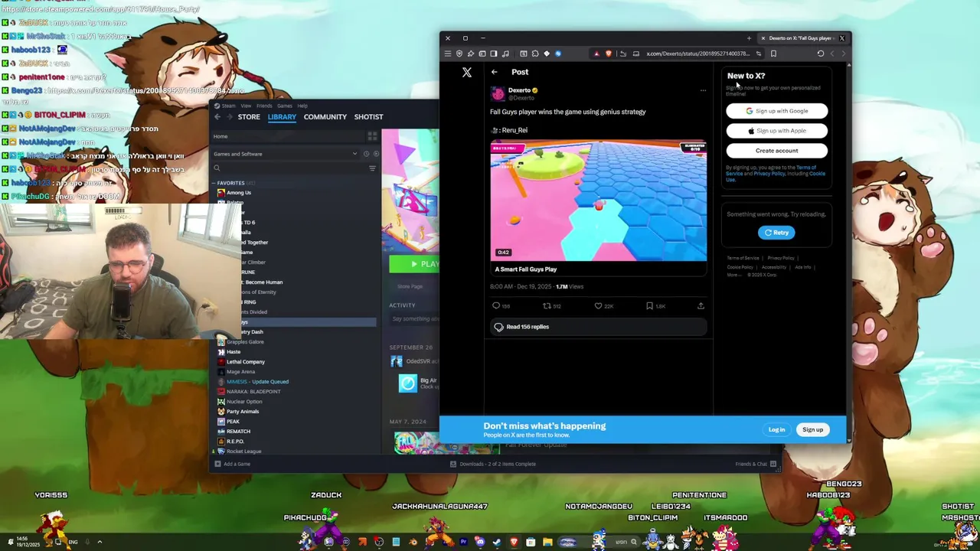Click the browser address bar URL
Image resolution: width=980 pixels, height=551 pixels.
click(x=697, y=54)
